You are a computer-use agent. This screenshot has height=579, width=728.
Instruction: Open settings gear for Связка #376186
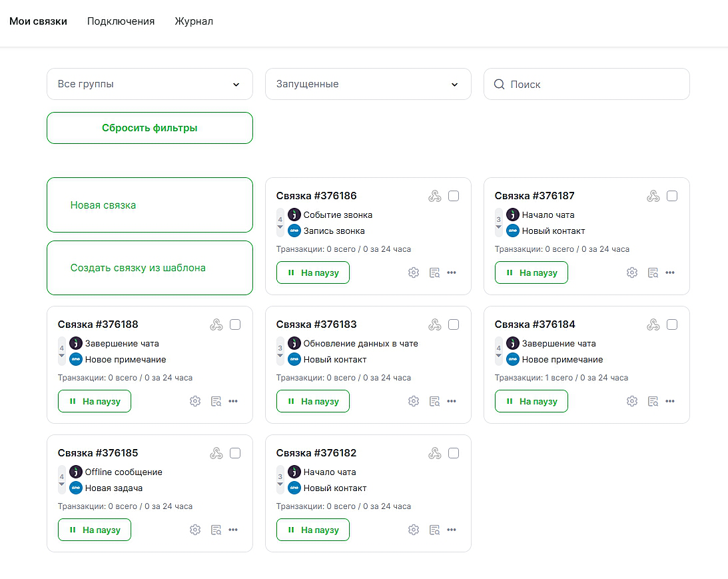pyautogui.click(x=414, y=273)
